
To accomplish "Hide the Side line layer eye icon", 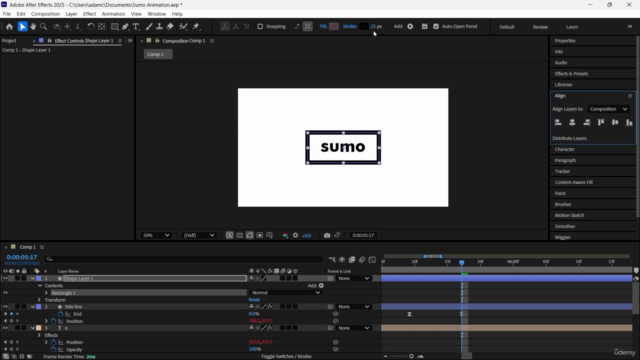I will click(5, 307).
